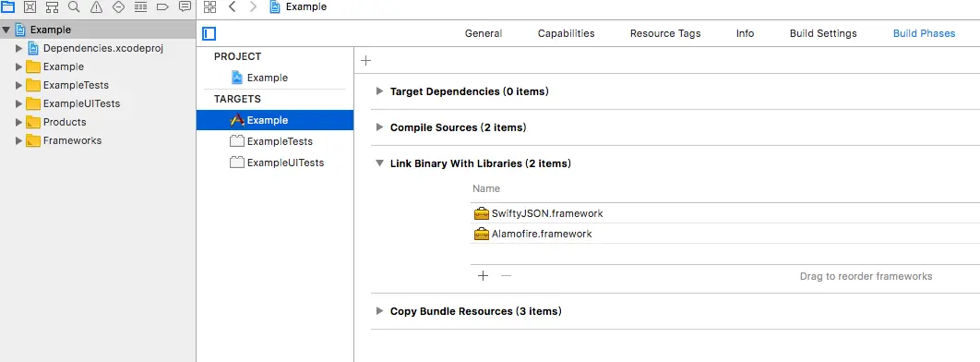Click the Example app target icon

(237, 120)
